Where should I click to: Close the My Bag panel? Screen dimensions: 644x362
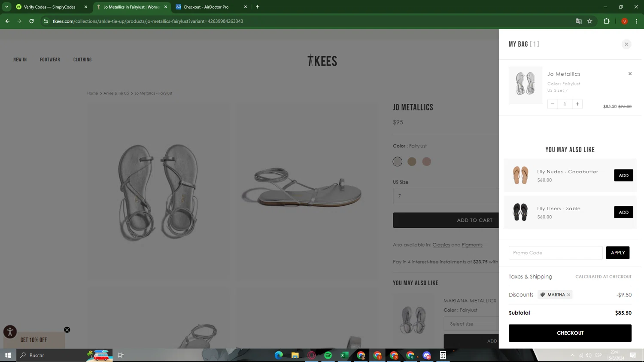click(x=626, y=44)
